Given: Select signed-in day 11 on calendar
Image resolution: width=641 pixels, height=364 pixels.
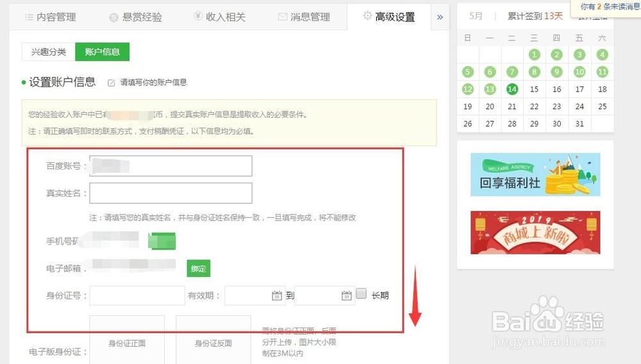Looking at the screenshot, I should pos(602,72).
